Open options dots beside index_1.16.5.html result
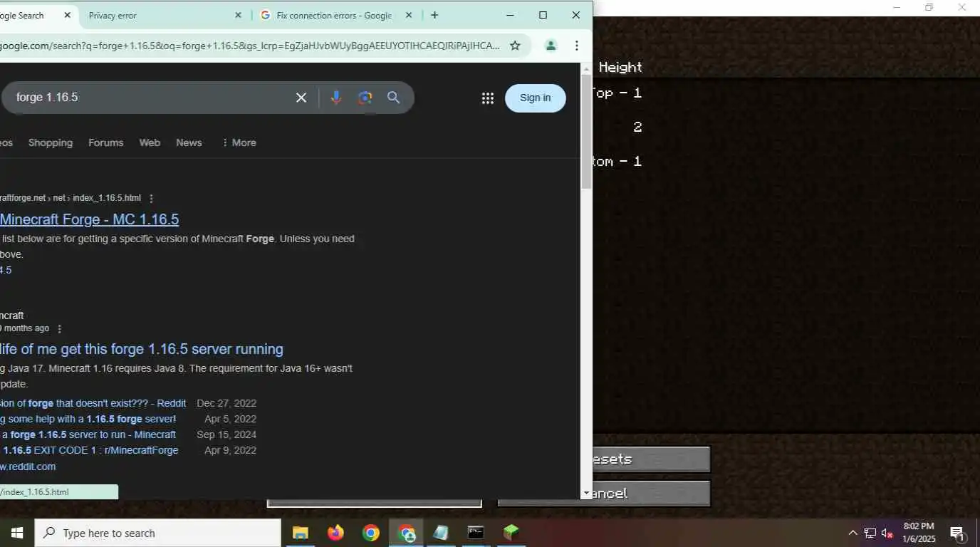The image size is (980, 547). tap(151, 198)
